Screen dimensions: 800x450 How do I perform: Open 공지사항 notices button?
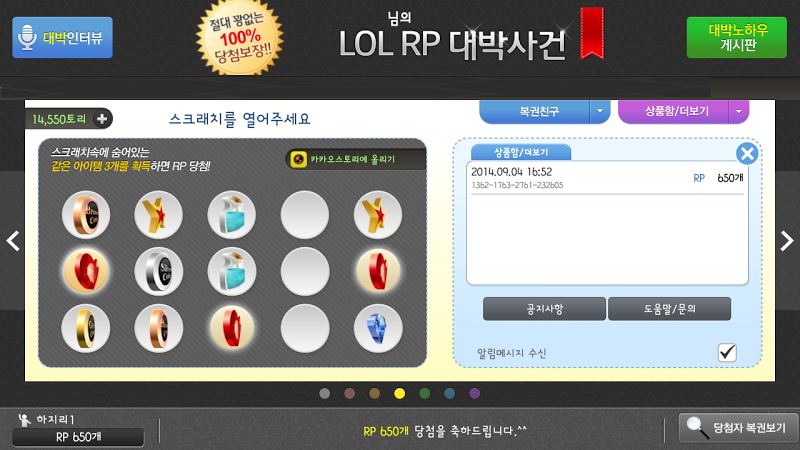(x=544, y=309)
